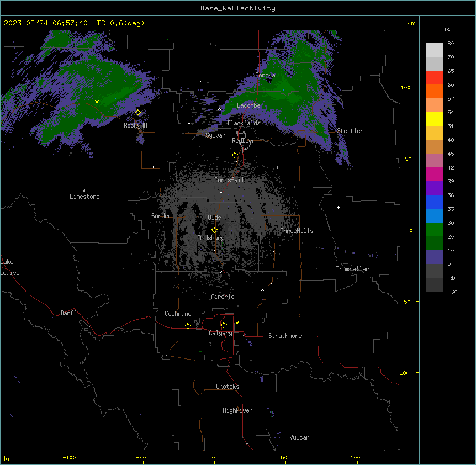Click the HighRiver label
The image size is (476, 465).
point(237,410)
